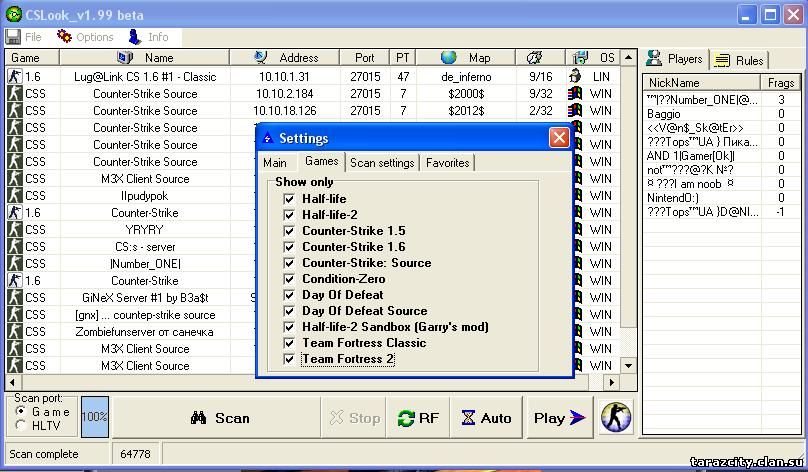Click the Port column header
808x472 pixels.
(x=365, y=58)
